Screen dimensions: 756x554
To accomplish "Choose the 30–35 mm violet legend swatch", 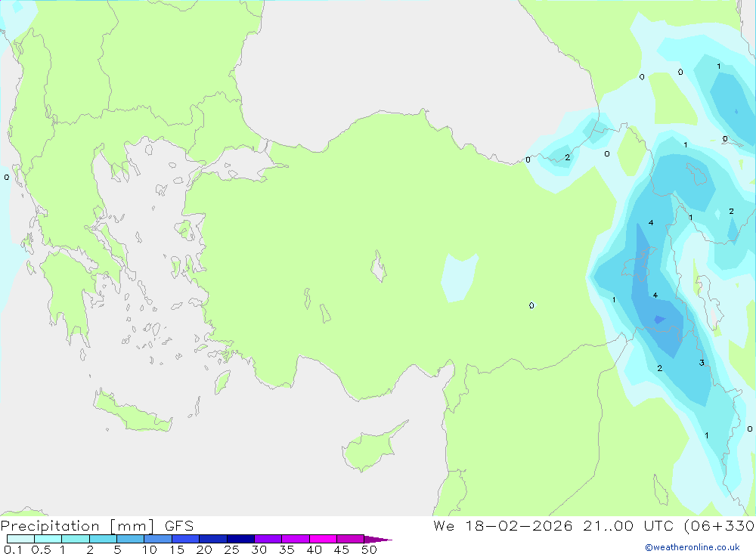I will click(268, 539).
